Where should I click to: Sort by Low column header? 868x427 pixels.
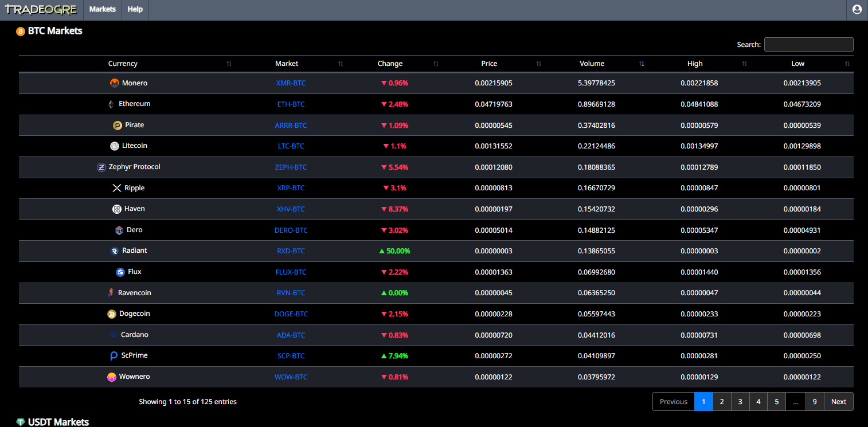[797, 64]
